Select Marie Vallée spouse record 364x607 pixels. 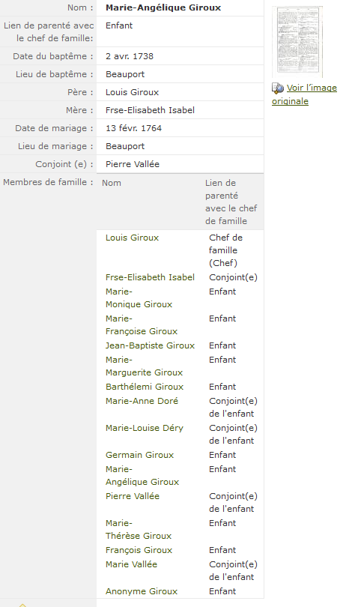coord(132,564)
